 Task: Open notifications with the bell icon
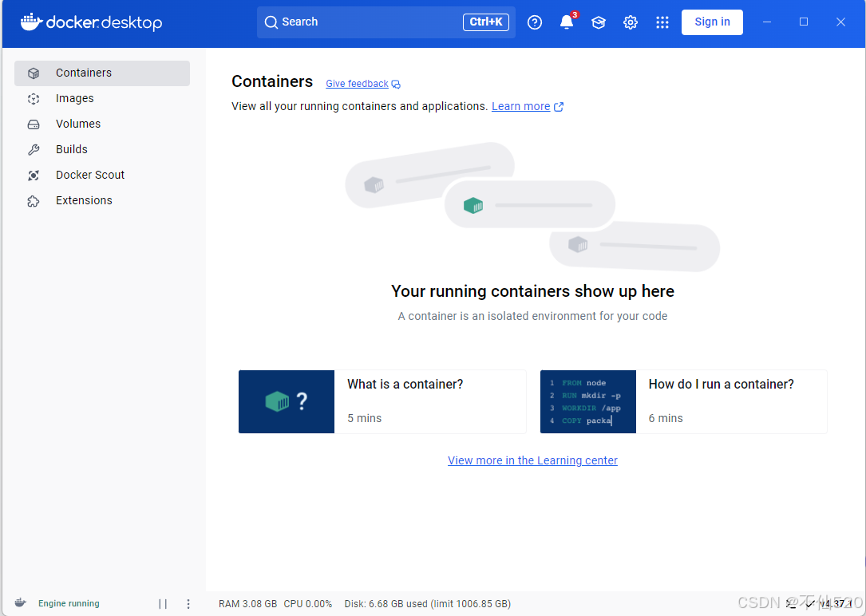(x=567, y=22)
